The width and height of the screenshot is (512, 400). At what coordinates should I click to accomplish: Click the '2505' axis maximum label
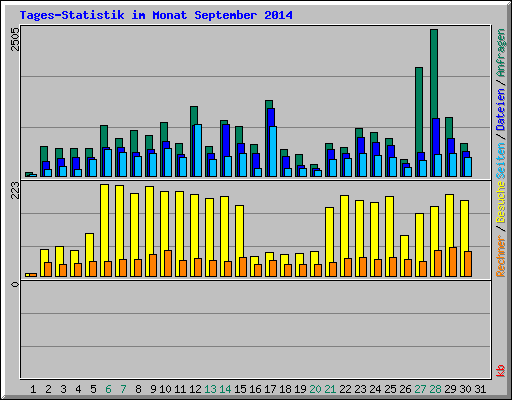point(15,39)
